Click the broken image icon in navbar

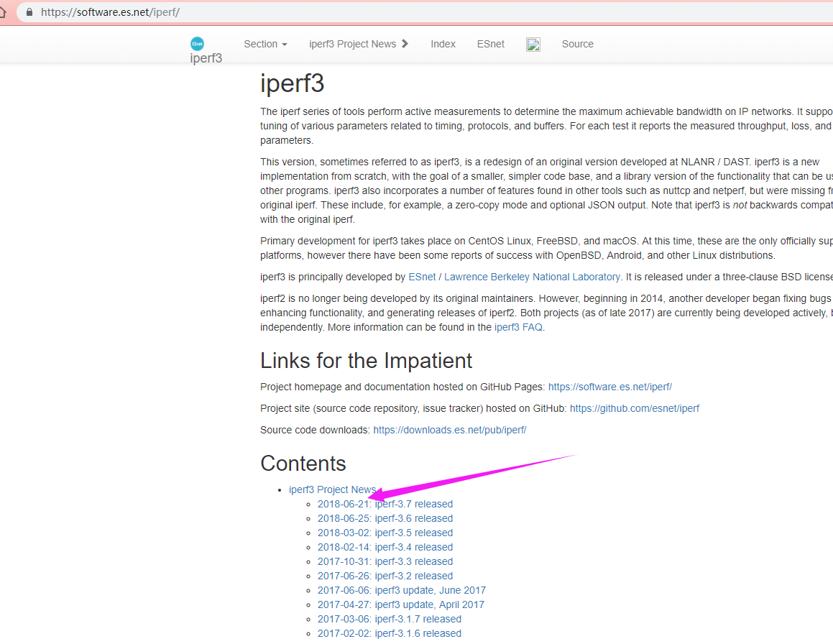tap(533, 44)
